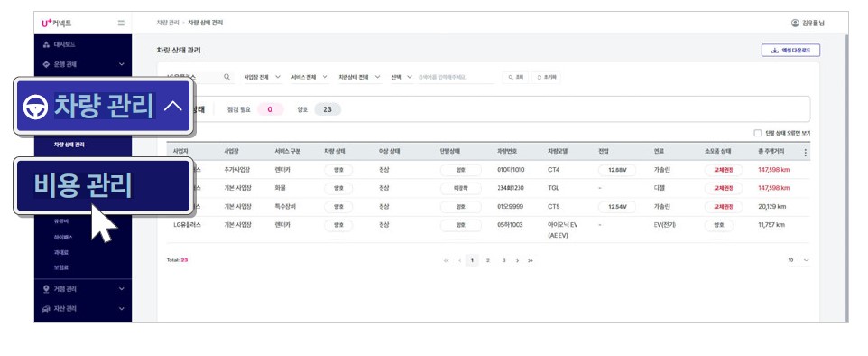
Task: Select 차량 상태 관리 in the sidebar
Action: pyautogui.click(x=69, y=145)
